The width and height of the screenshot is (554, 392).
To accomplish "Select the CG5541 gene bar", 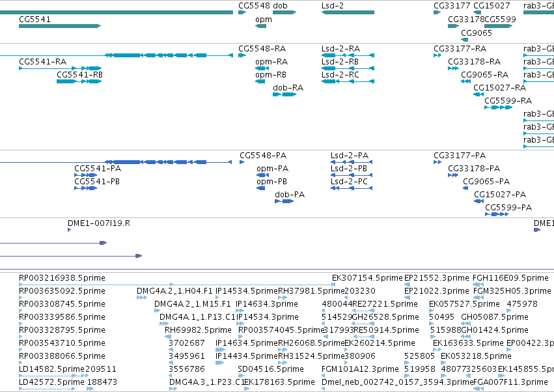I will (x=60, y=26).
